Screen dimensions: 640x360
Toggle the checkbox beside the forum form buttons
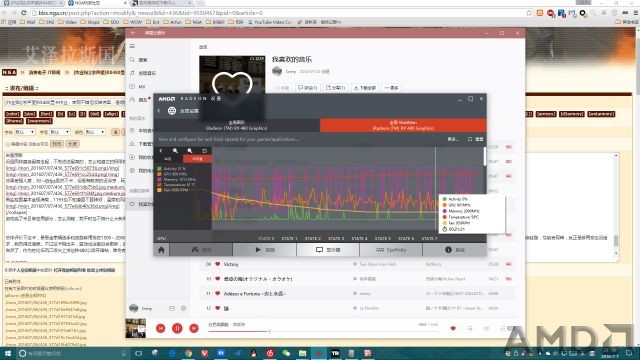[7, 144]
